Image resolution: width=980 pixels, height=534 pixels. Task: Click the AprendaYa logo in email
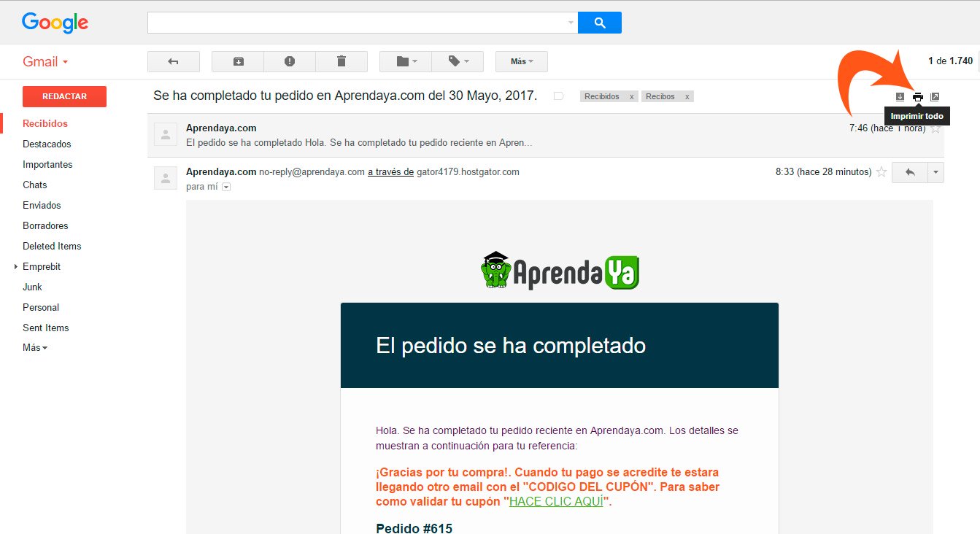[560, 271]
